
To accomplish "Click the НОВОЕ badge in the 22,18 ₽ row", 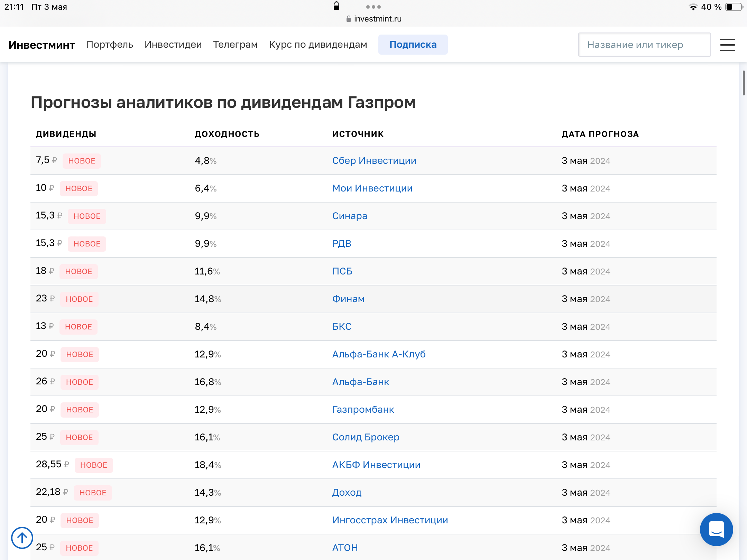I will click(x=93, y=493).
